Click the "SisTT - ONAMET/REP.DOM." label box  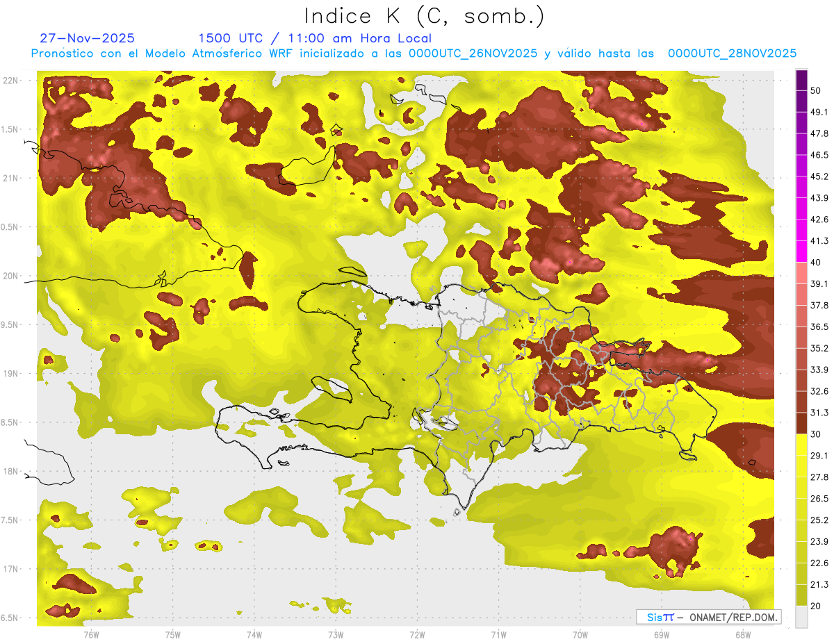click(709, 617)
